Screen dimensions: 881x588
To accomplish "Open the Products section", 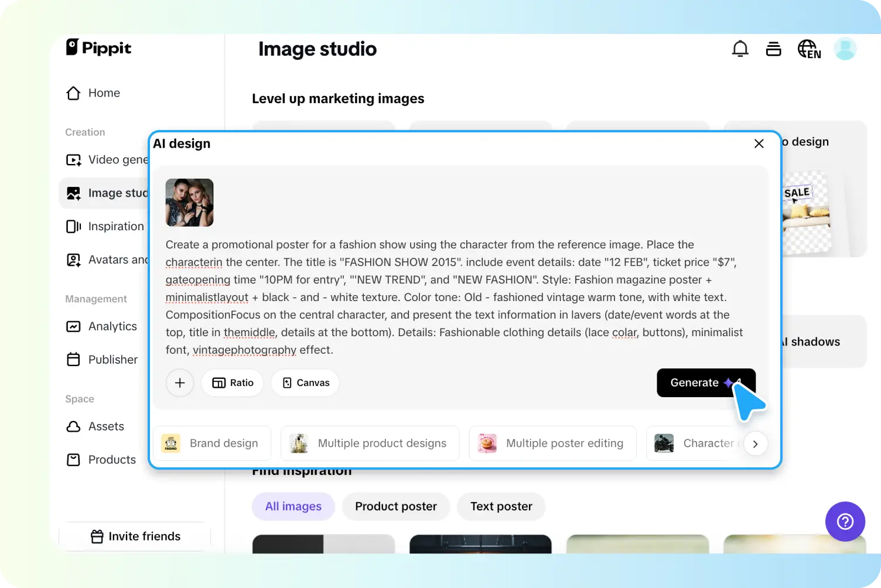I will coord(111,459).
